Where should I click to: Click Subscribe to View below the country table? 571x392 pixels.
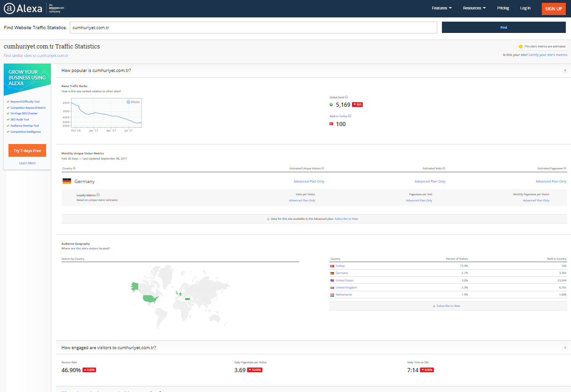click(448, 306)
